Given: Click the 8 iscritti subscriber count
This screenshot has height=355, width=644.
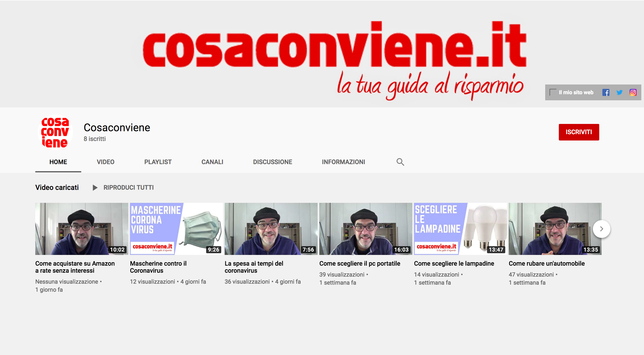Looking at the screenshot, I should [94, 139].
